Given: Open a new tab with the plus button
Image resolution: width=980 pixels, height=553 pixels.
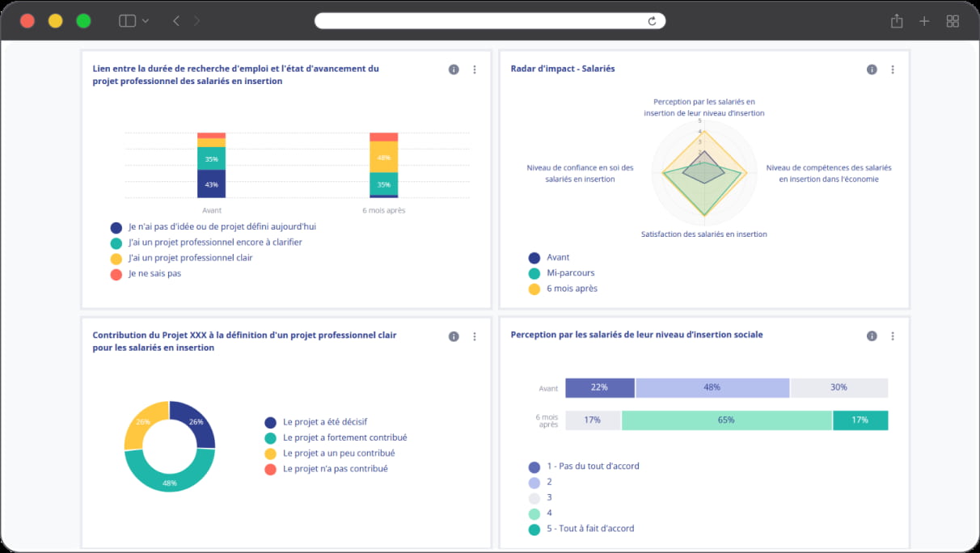Looking at the screenshot, I should [924, 20].
